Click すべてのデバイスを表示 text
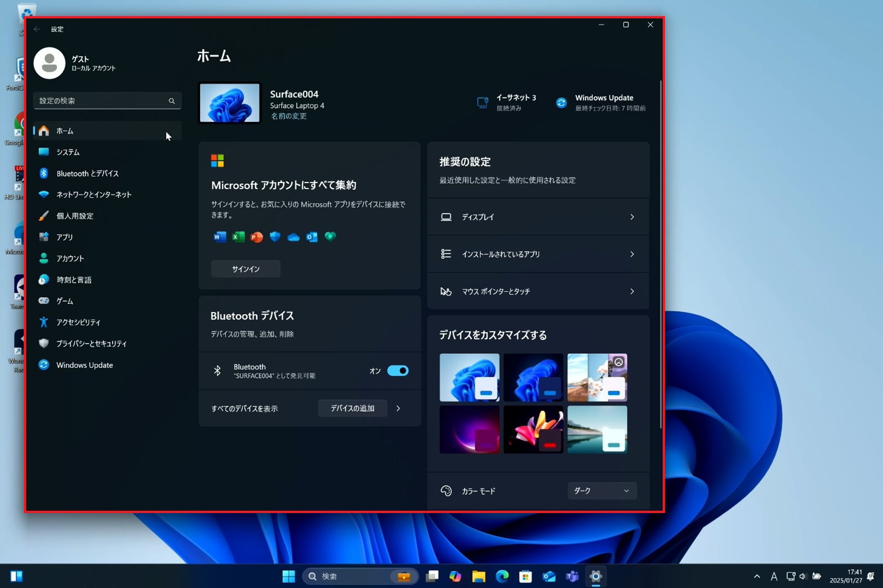This screenshot has height=588, width=883. (245, 409)
